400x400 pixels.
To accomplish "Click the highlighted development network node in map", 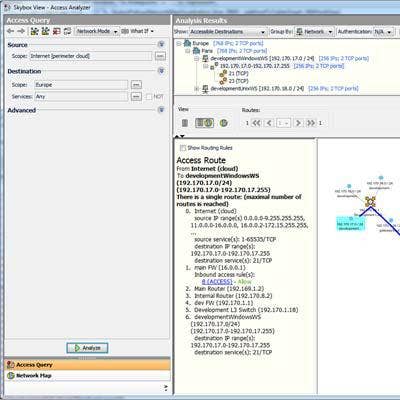I will tap(350, 224).
